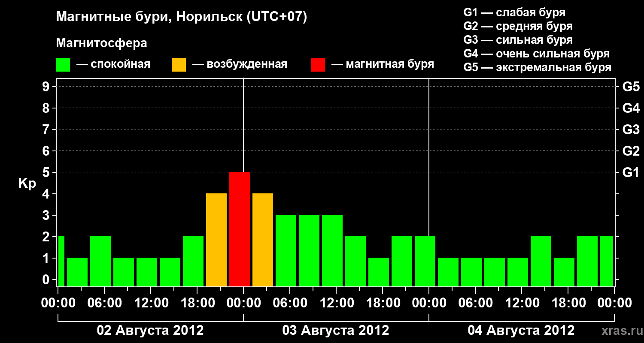Select the orange bar just before the red bar
The height and width of the screenshot is (343, 644).
pyautogui.click(x=216, y=240)
